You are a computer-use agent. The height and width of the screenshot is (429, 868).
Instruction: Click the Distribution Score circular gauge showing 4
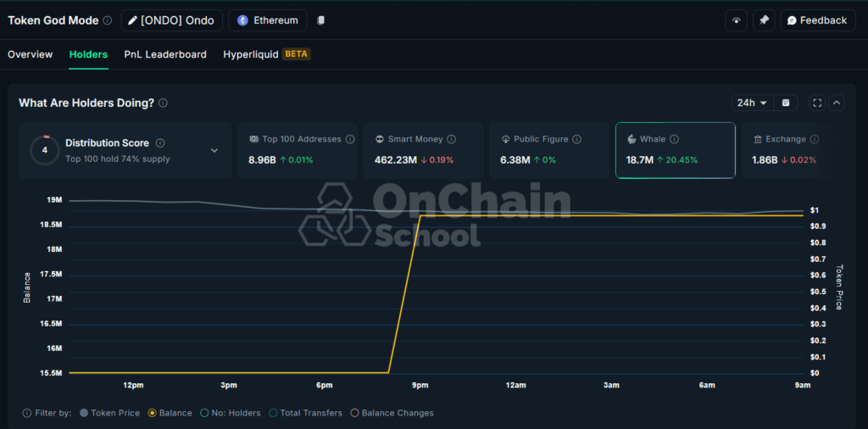pyautogui.click(x=45, y=150)
